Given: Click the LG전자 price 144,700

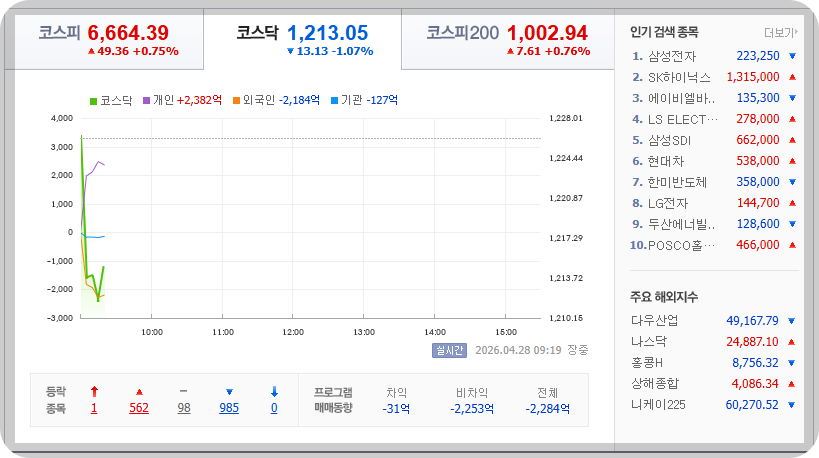Looking at the screenshot, I should [758, 203].
